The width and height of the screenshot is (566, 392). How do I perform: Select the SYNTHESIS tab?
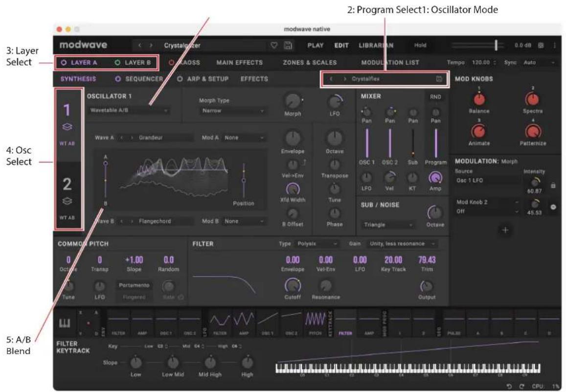click(x=78, y=79)
